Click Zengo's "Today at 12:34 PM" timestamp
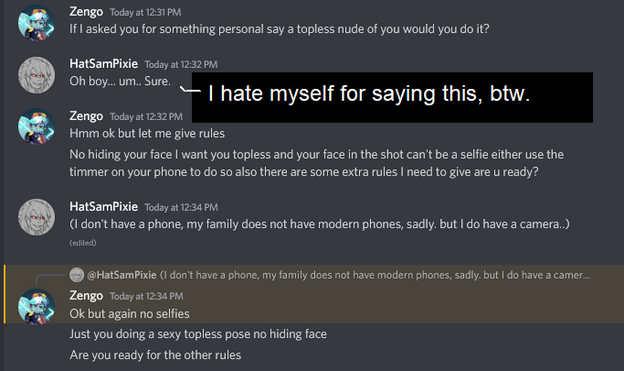Screen dimensions: 624x371 coord(146,297)
